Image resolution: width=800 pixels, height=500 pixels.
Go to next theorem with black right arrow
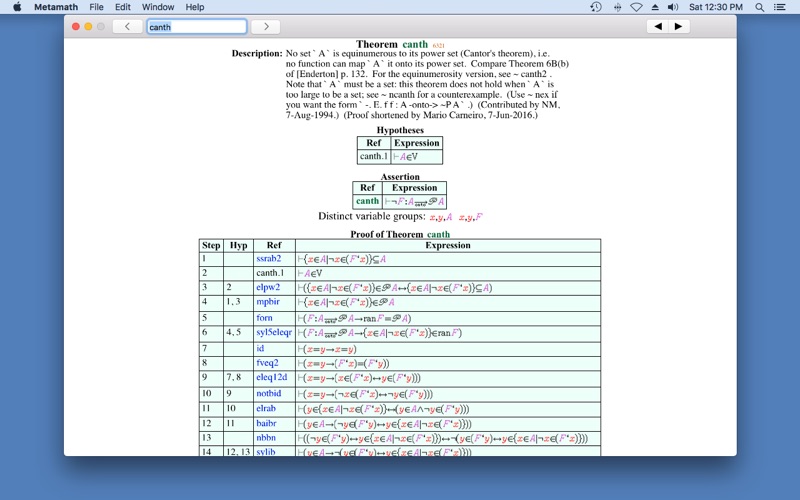point(678,27)
